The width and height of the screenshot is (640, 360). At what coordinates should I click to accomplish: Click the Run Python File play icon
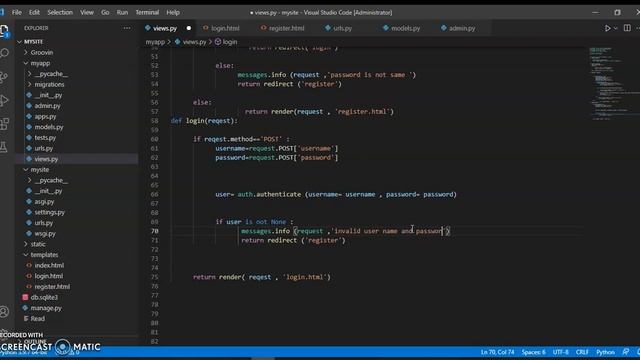click(607, 28)
